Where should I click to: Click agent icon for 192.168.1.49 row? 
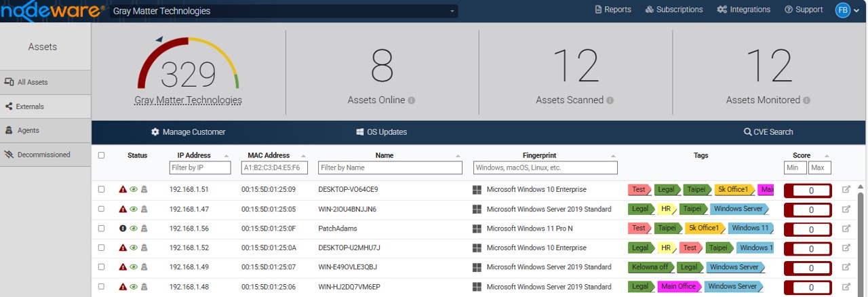(144, 267)
